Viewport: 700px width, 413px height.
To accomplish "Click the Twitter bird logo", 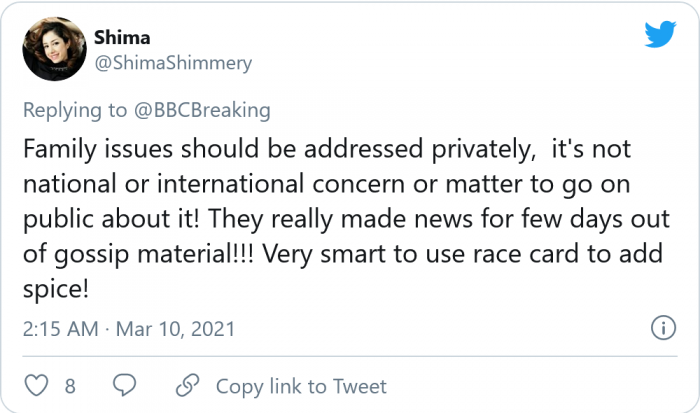I will [x=660, y=35].
